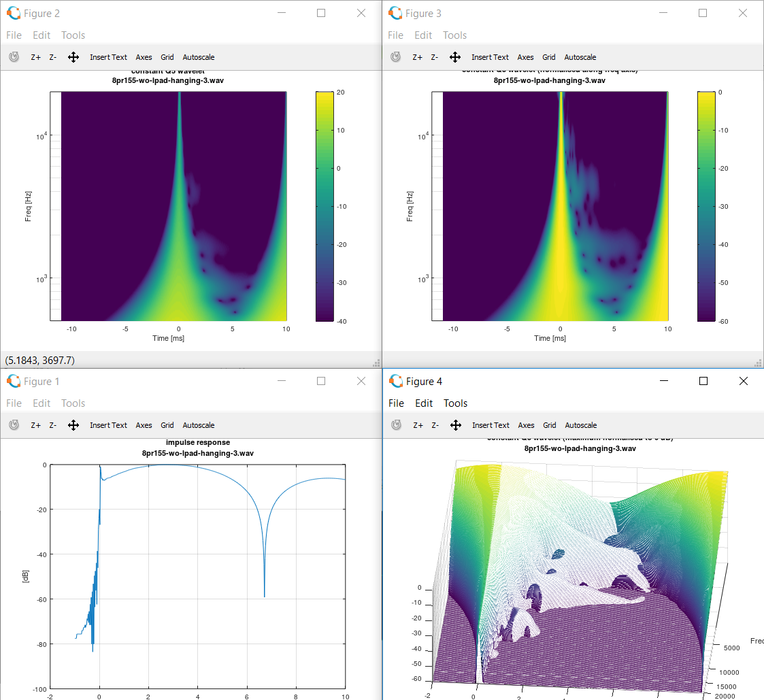Select the pan tool in Figure 2 toolbar
Screen dimensions: 764x700
pyautogui.click(x=73, y=57)
